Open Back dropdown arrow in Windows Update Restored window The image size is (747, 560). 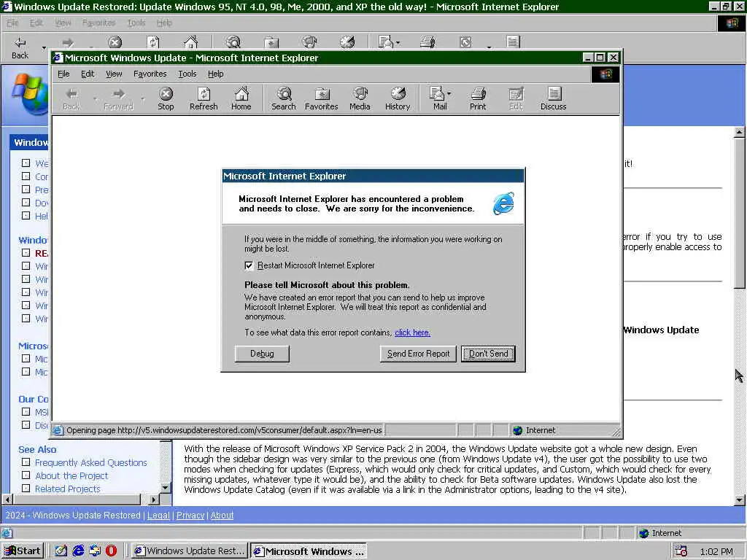click(44, 47)
